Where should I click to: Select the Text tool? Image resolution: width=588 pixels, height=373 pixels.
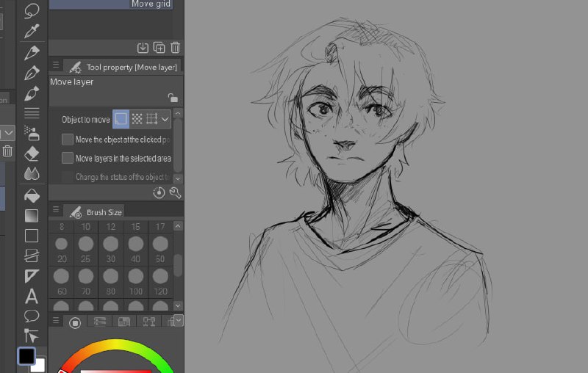pos(32,296)
